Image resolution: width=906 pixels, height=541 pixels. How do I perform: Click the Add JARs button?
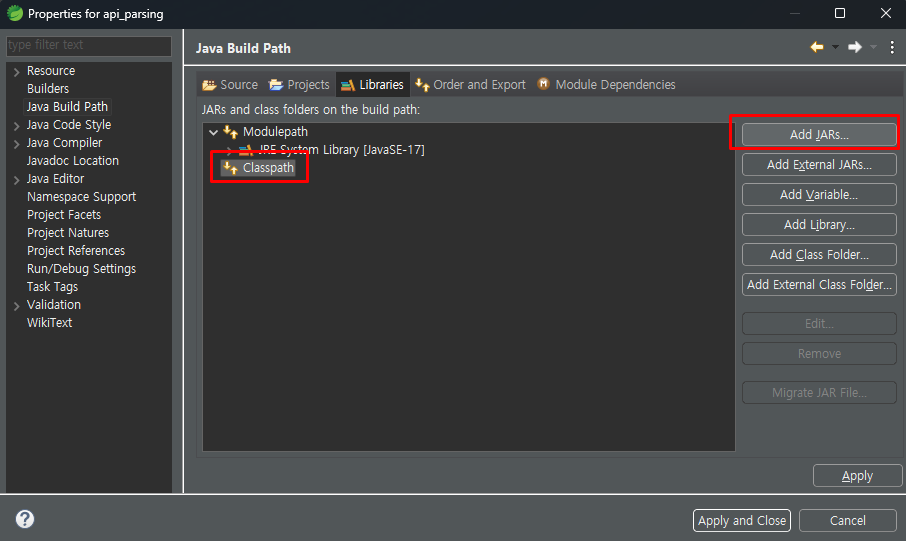coord(819,135)
